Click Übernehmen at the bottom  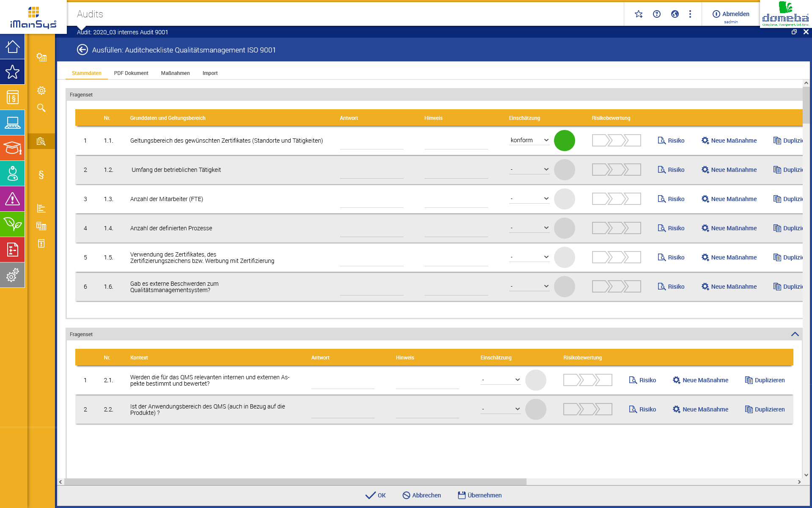coord(479,495)
